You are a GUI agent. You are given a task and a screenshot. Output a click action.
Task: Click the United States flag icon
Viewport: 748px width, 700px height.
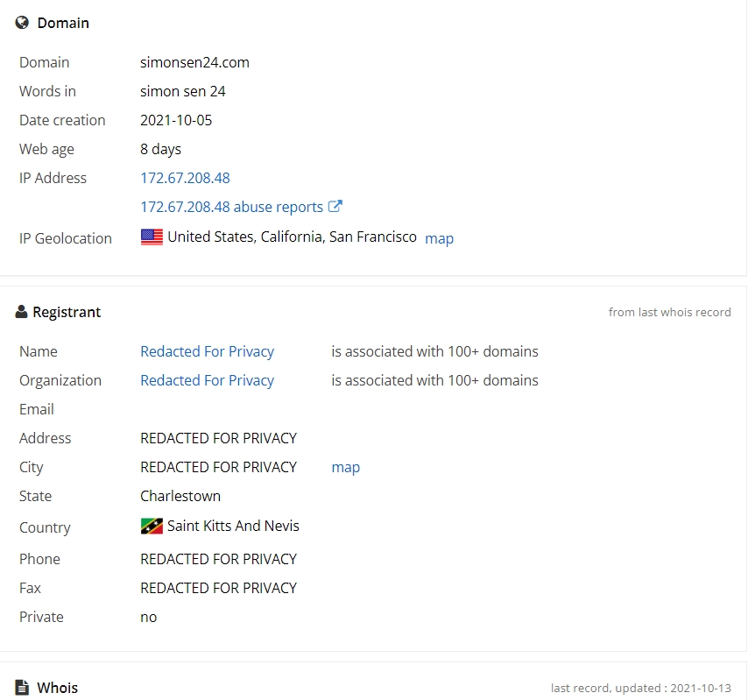pyautogui.click(x=152, y=237)
